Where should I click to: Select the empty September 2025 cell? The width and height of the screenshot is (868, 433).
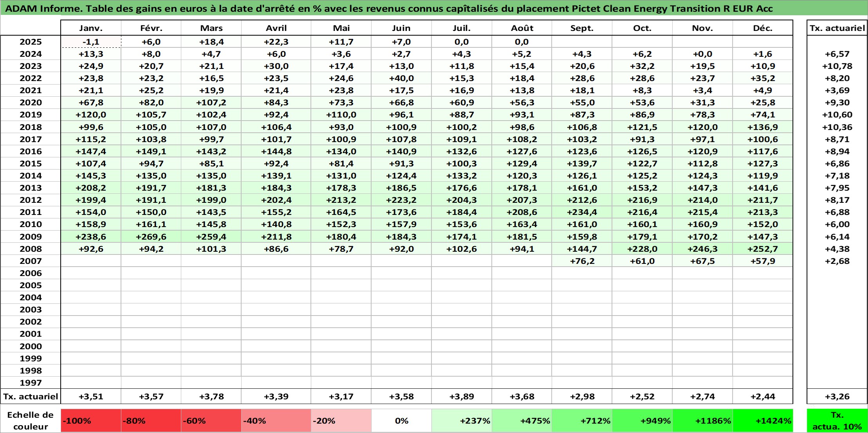point(582,42)
